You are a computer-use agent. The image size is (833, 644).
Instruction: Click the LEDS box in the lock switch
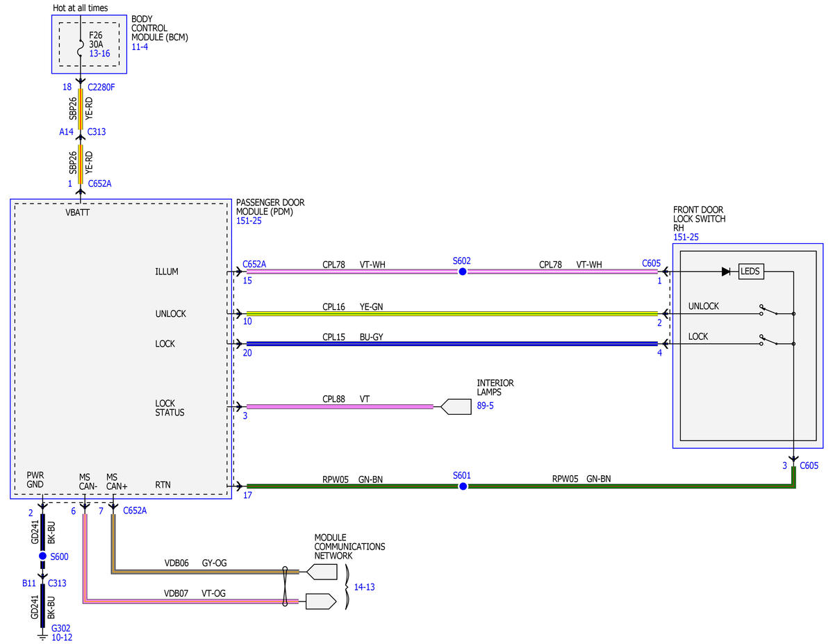[751, 272]
